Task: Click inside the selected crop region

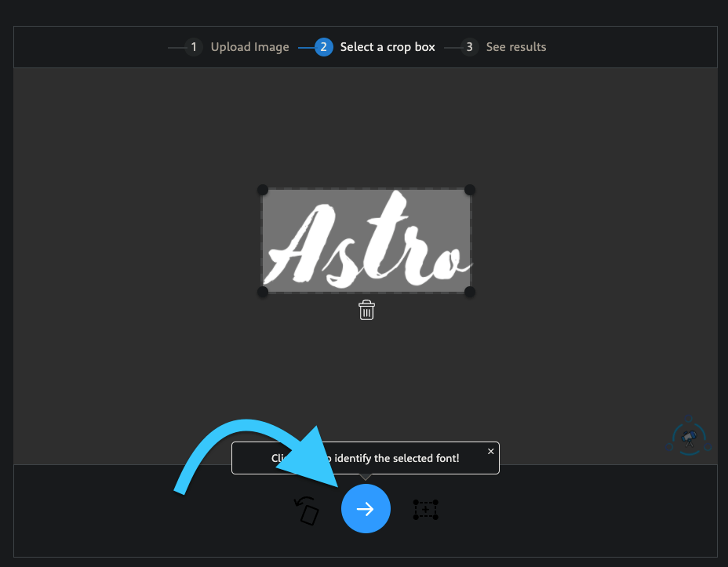Action: click(x=366, y=240)
